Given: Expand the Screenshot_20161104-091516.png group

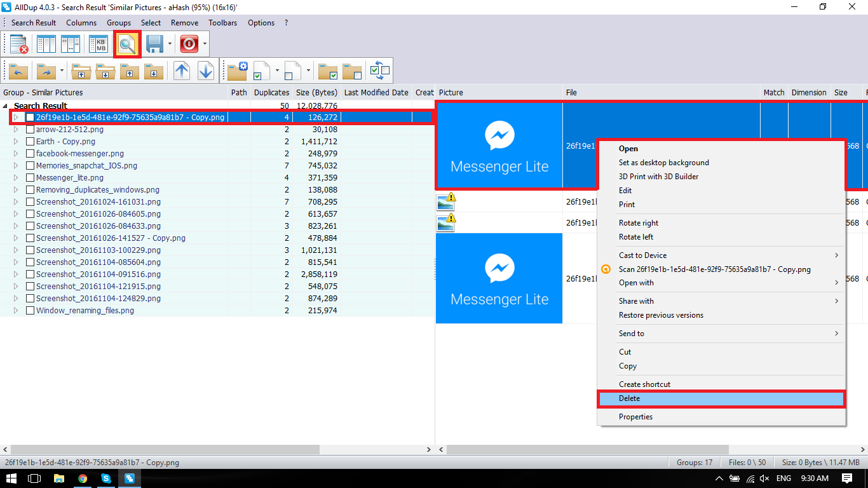Looking at the screenshot, I should pyautogui.click(x=17, y=274).
